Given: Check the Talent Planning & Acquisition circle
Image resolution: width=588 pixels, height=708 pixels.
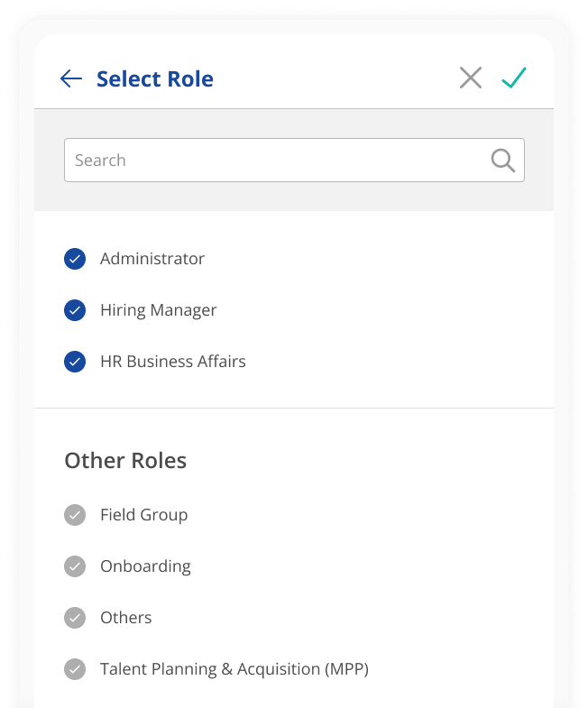Looking at the screenshot, I should pyautogui.click(x=75, y=669).
